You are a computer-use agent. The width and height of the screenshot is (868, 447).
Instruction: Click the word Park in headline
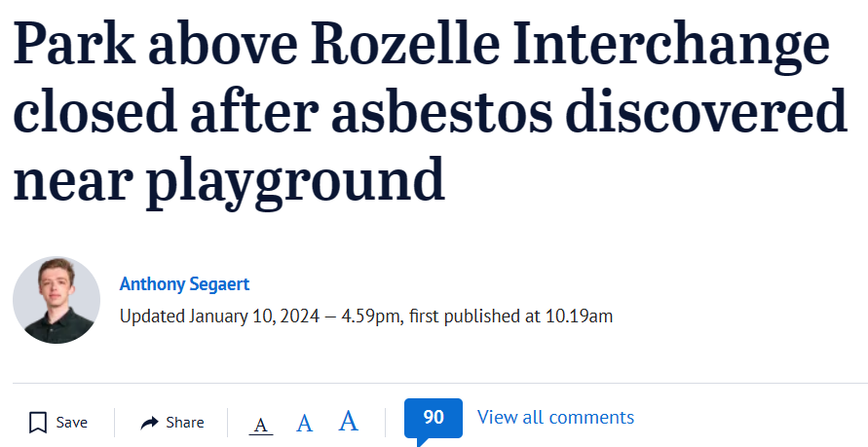[x=74, y=43]
